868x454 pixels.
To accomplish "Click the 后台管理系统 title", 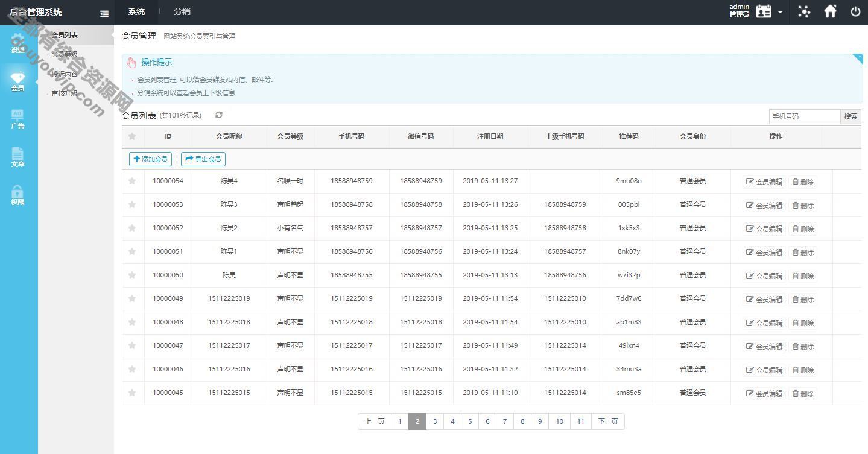I will (x=36, y=12).
